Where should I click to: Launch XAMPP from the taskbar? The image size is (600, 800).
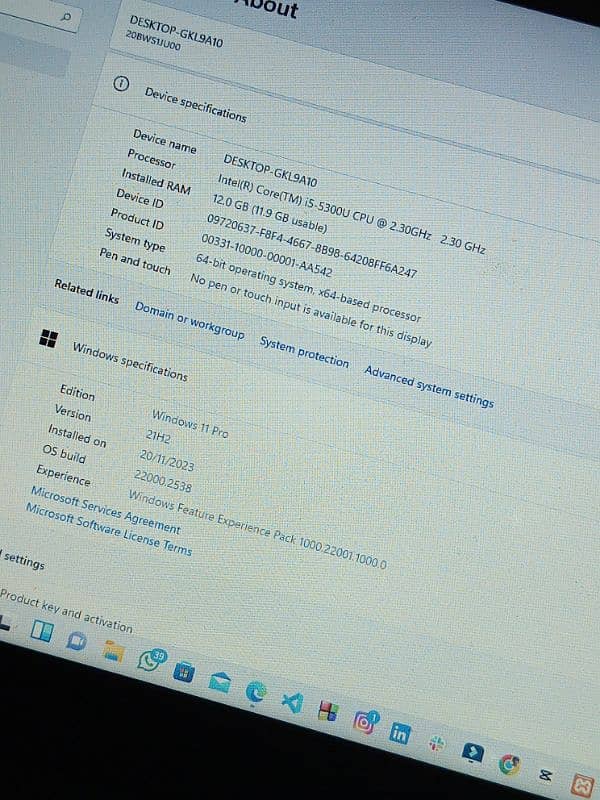coord(582,783)
